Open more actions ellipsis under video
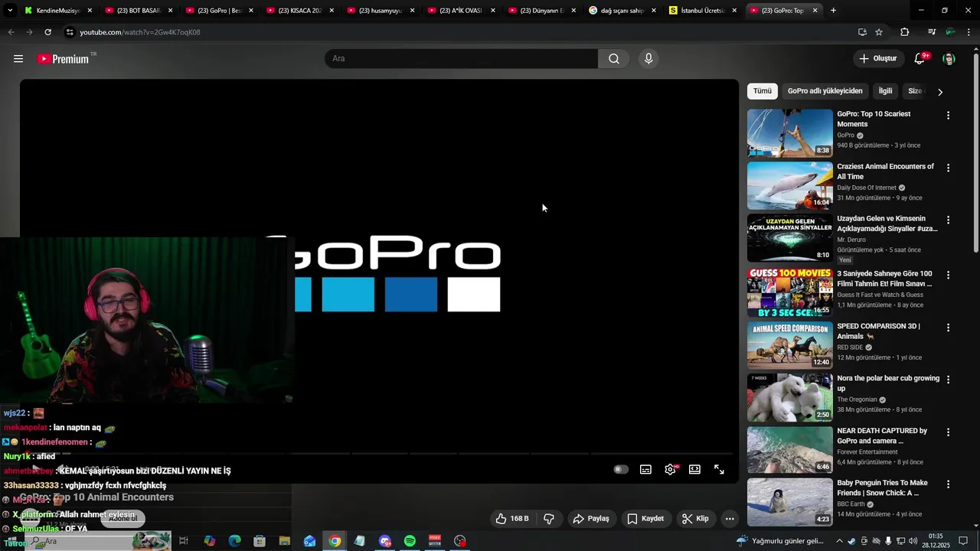The height and width of the screenshot is (551, 980). (x=730, y=519)
